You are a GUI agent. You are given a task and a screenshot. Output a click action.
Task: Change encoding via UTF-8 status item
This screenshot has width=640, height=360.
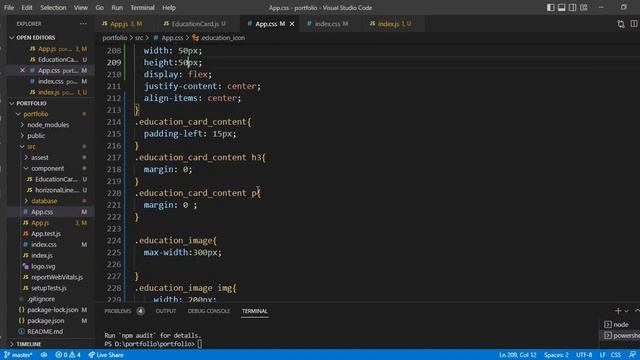(584, 355)
